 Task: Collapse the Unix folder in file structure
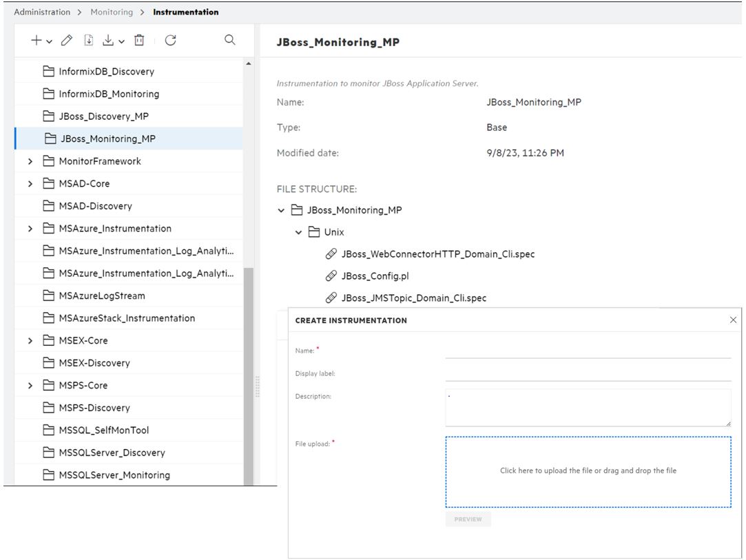[x=298, y=232]
